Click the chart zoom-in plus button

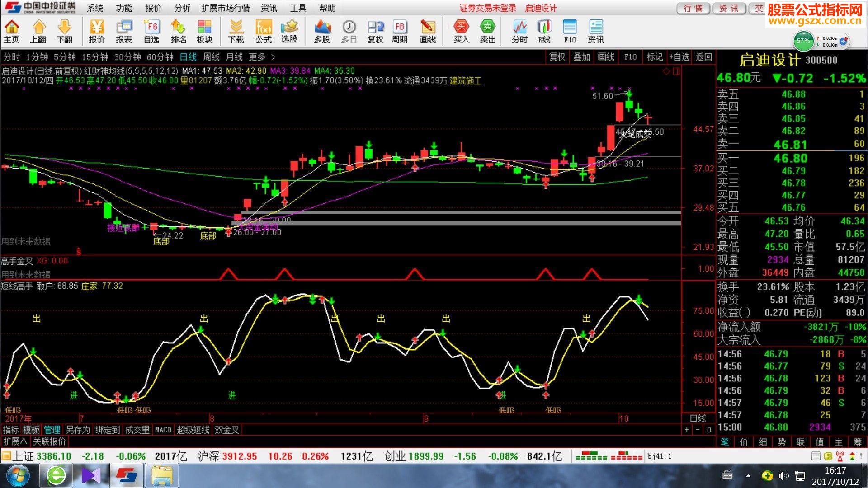687,430
